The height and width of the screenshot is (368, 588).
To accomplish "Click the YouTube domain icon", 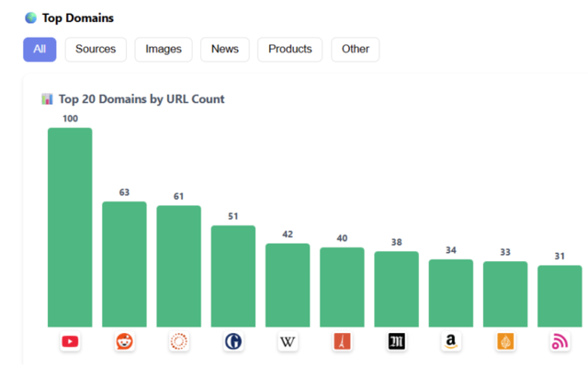I will pos(70,342).
